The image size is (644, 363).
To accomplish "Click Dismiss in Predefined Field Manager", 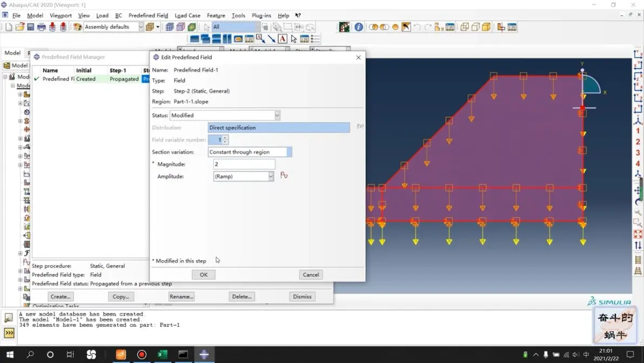I will click(303, 296).
